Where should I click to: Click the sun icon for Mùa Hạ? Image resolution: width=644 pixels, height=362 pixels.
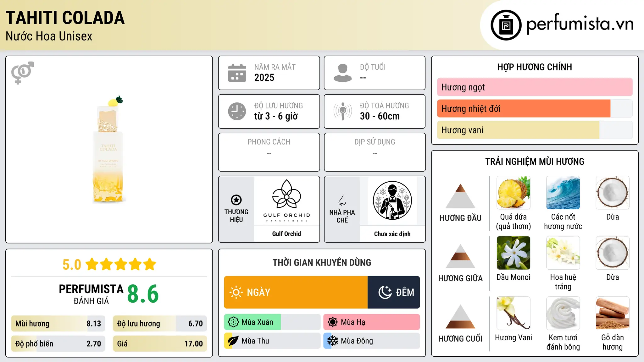pyautogui.click(x=333, y=322)
